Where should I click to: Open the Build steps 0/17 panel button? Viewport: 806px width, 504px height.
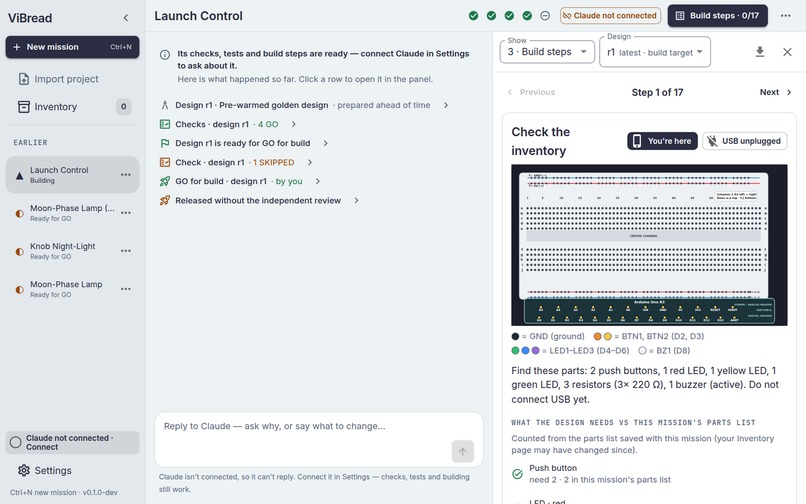click(718, 15)
